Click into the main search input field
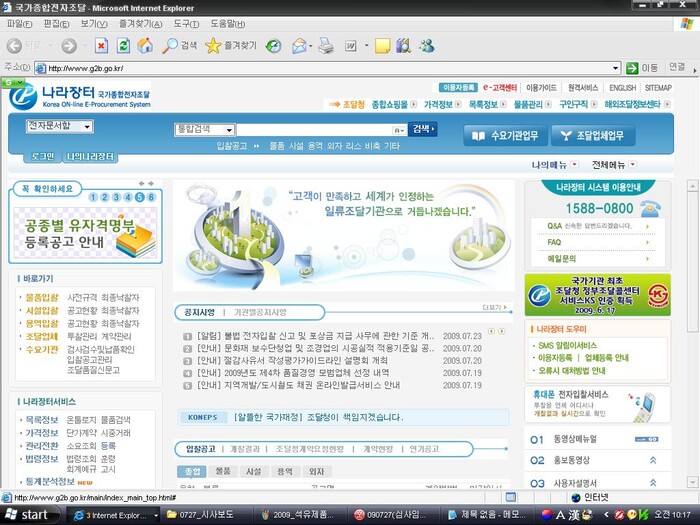This screenshot has height=525, width=700. 314,130
